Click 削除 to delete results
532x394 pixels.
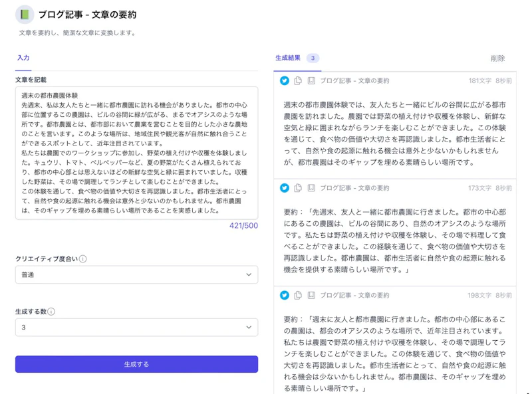click(x=497, y=58)
